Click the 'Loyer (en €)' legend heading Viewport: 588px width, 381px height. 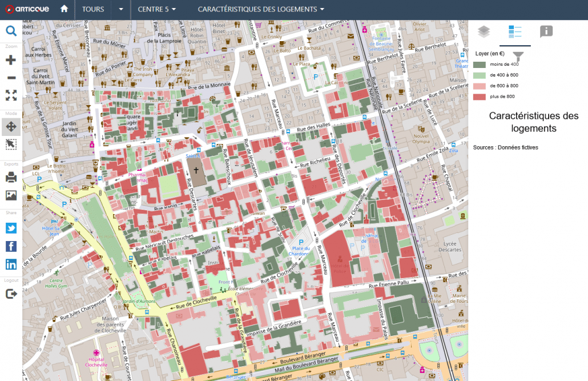(x=490, y=54)
